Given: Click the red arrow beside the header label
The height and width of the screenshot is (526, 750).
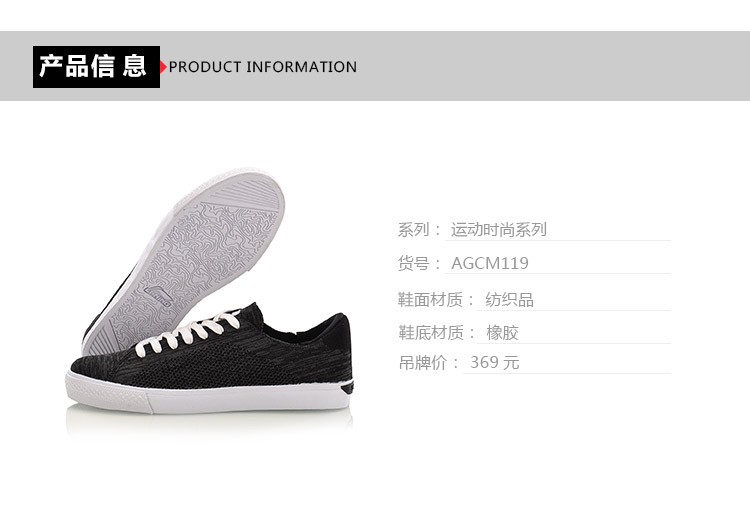Looking at the screenshot, I should coord(164,66).
